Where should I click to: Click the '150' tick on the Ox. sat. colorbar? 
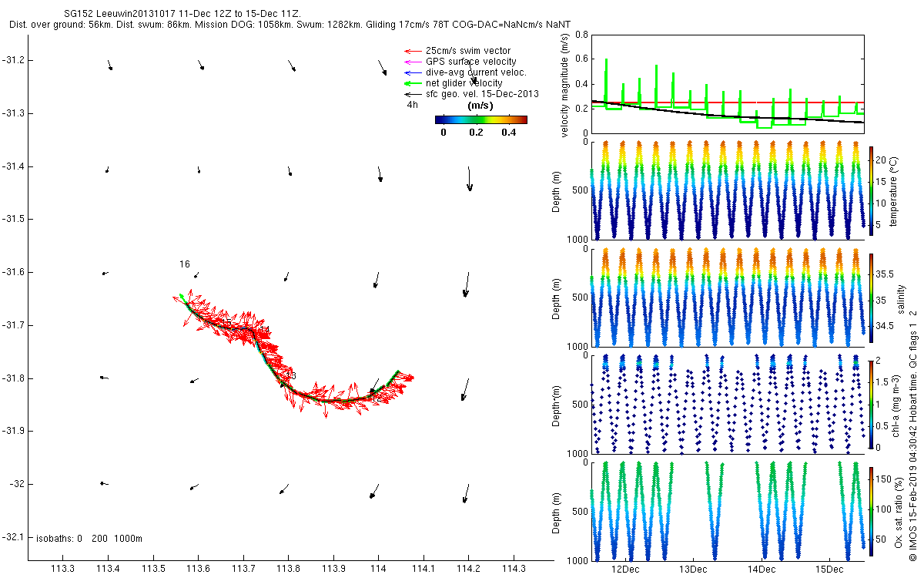tap(885, 480)
